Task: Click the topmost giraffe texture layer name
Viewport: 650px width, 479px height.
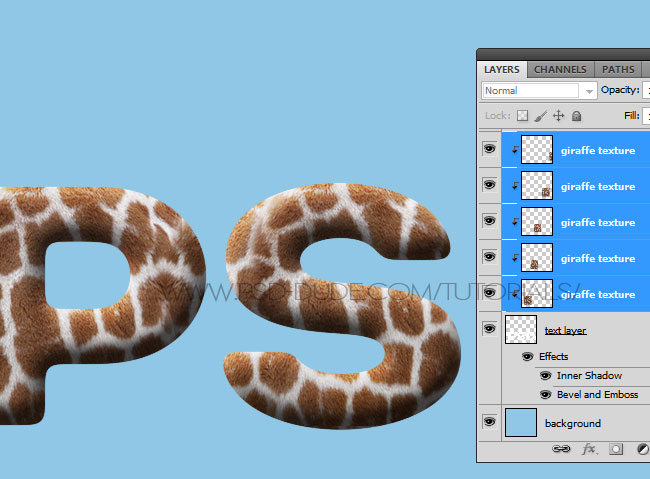Action: click(598, 151)
